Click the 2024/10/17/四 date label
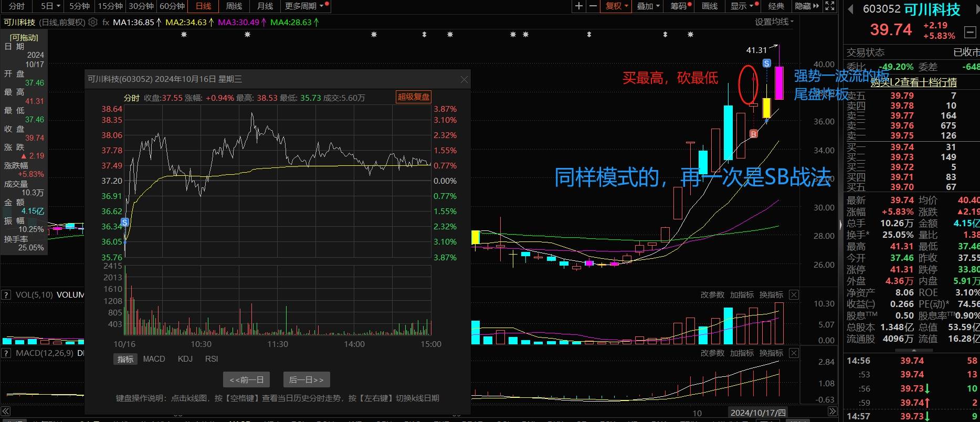The image size is (980, 422). [758, 413]
